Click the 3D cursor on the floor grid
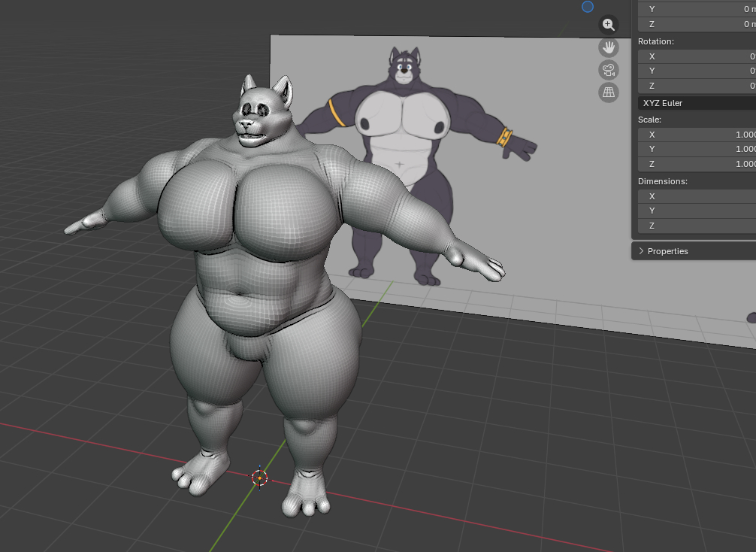The height and width of the screenshot is (552, 756). tap(259, 477)
